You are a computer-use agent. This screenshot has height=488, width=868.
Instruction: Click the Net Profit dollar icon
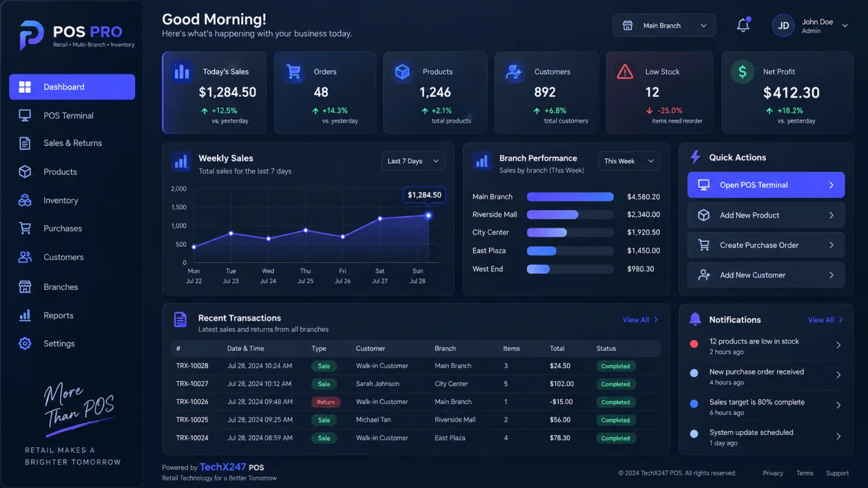coord(742,71)
